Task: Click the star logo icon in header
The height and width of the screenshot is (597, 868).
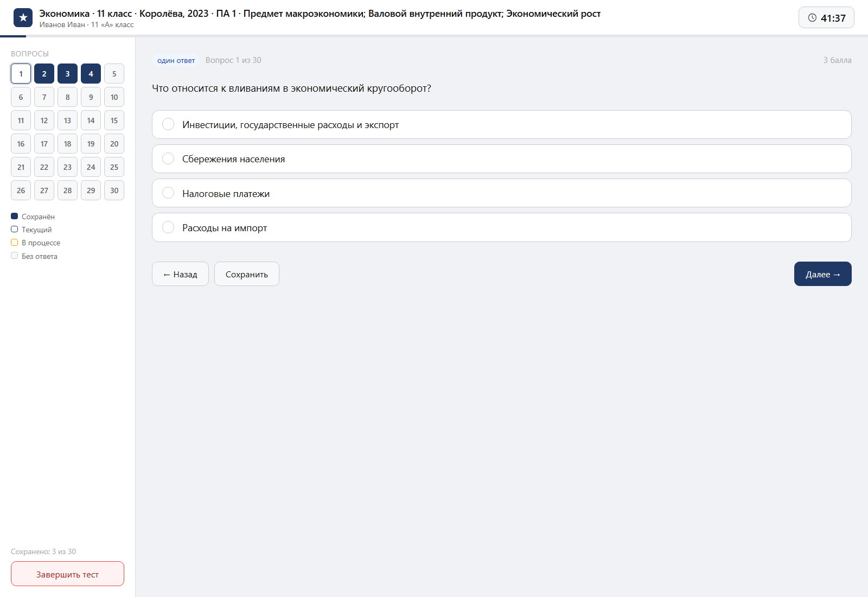Action: [23, 18]
